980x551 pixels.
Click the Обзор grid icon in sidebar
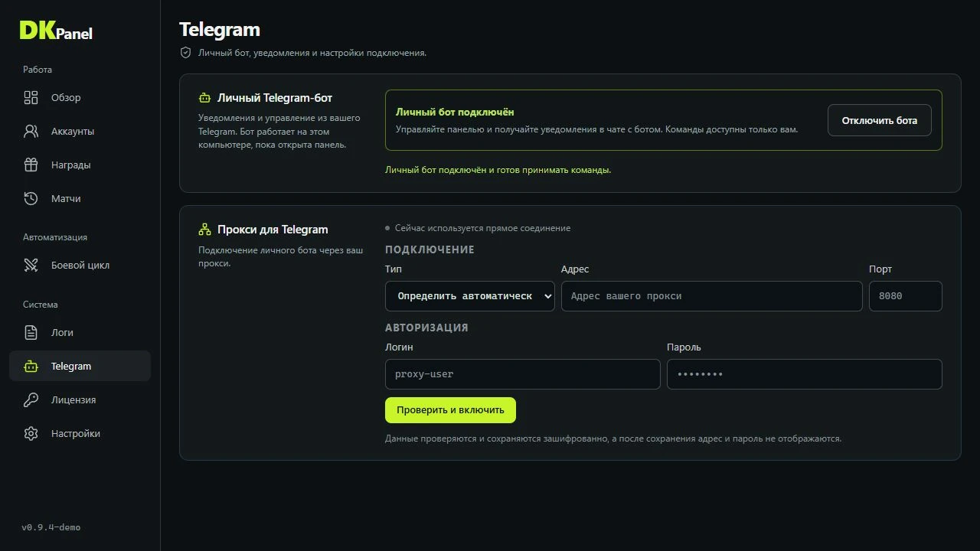[x=31, y=97]
